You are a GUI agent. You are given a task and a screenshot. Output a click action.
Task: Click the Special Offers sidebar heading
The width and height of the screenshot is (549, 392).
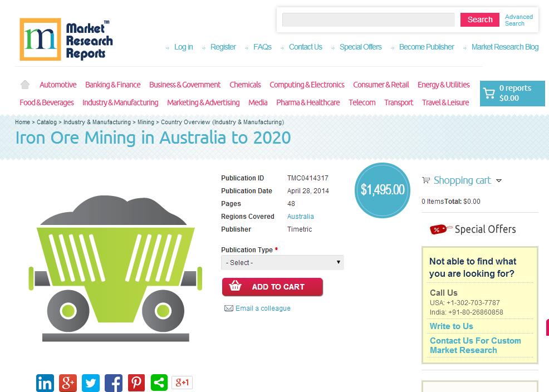point(486,229)
